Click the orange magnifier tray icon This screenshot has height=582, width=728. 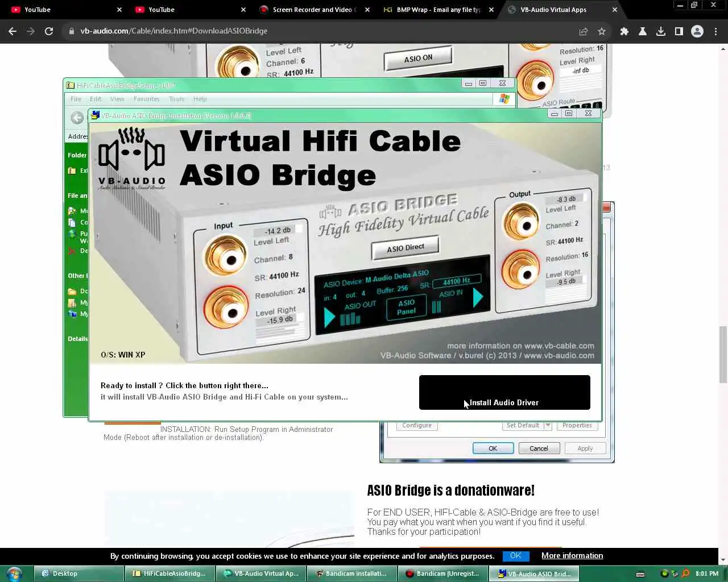pyautogui.click(x=685, y=573)
